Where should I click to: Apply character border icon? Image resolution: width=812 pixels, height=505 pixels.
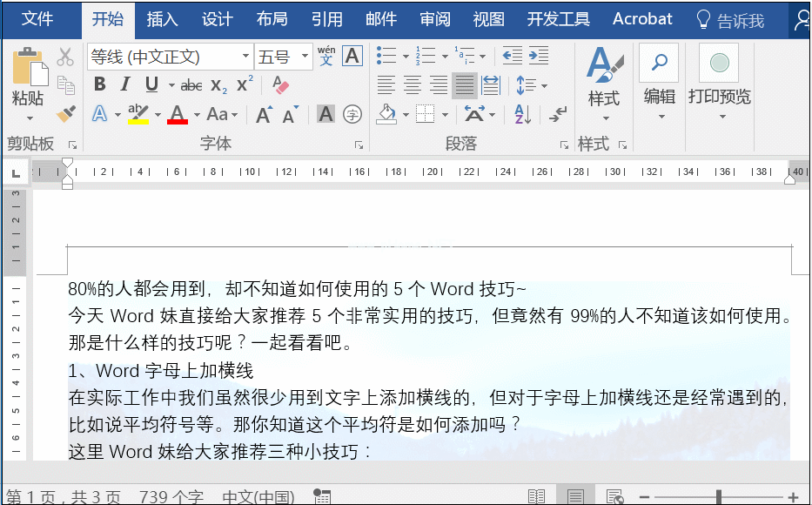tap(352, 56)
